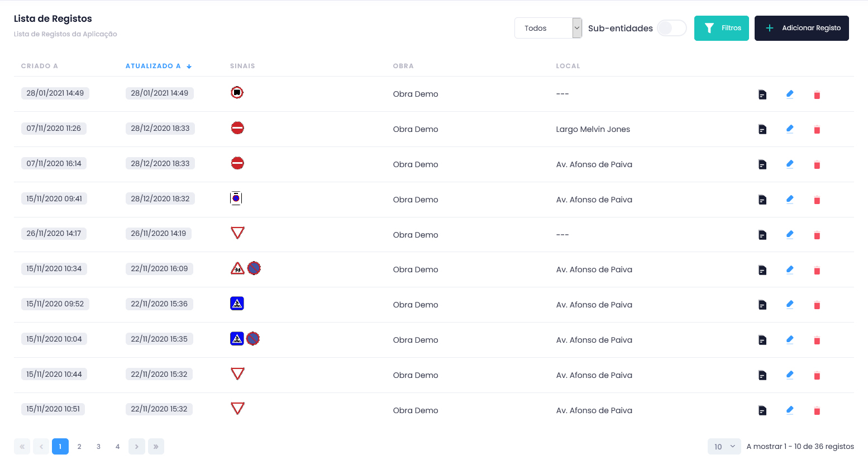Go to page 4
This screenshot has height=459, width=868.
[x=117, y=446]
